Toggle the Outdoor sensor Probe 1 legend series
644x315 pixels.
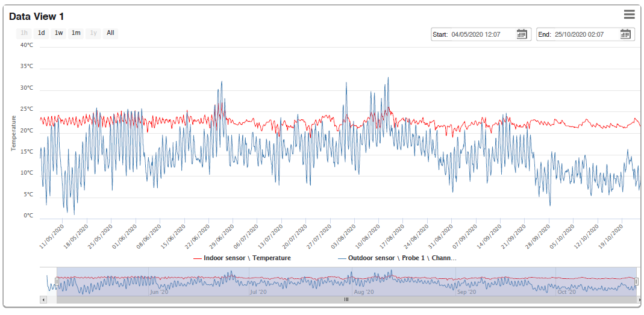coord(397,258)
